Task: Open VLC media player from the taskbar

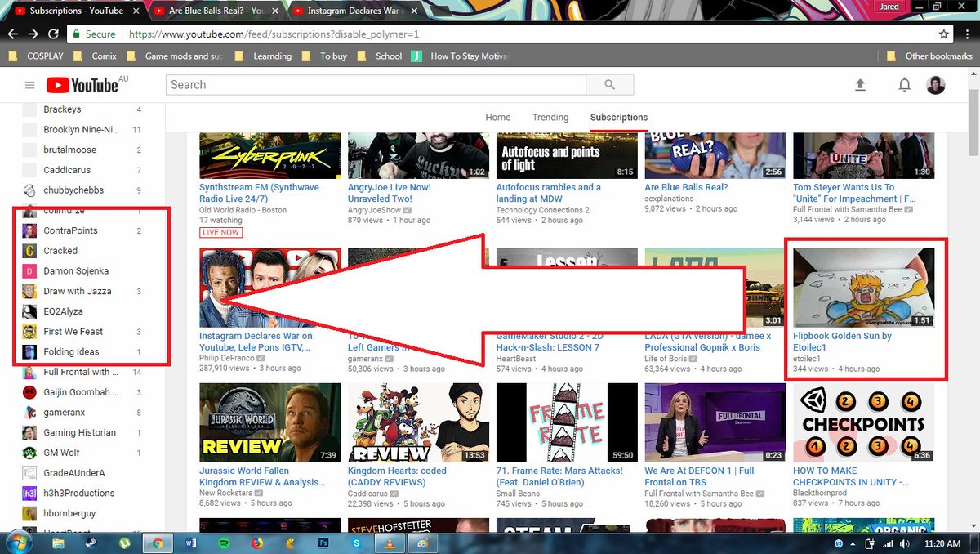Action: pos(389,543)
